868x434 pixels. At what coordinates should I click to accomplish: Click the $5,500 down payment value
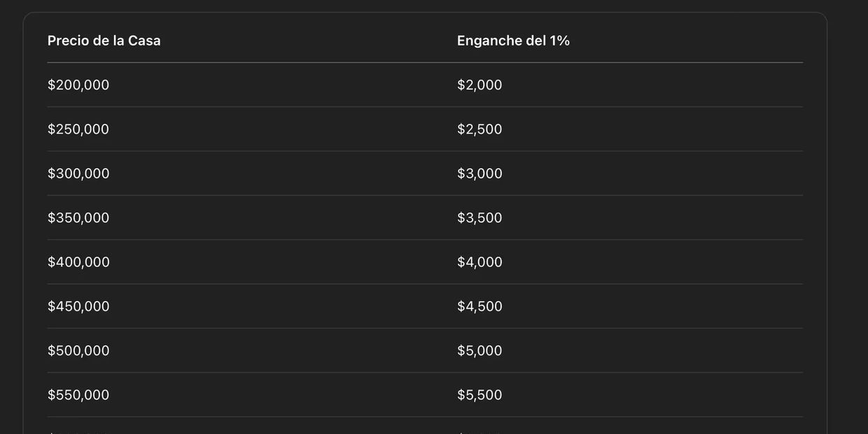479,395
